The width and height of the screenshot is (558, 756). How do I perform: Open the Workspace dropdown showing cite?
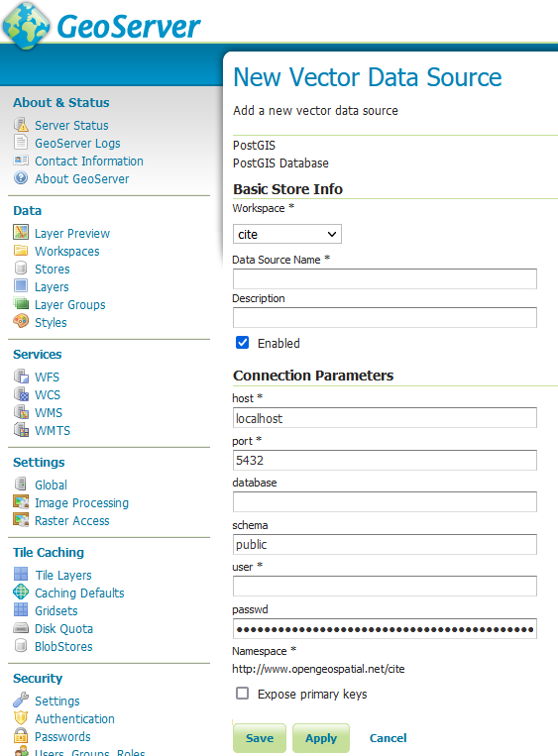287,234
